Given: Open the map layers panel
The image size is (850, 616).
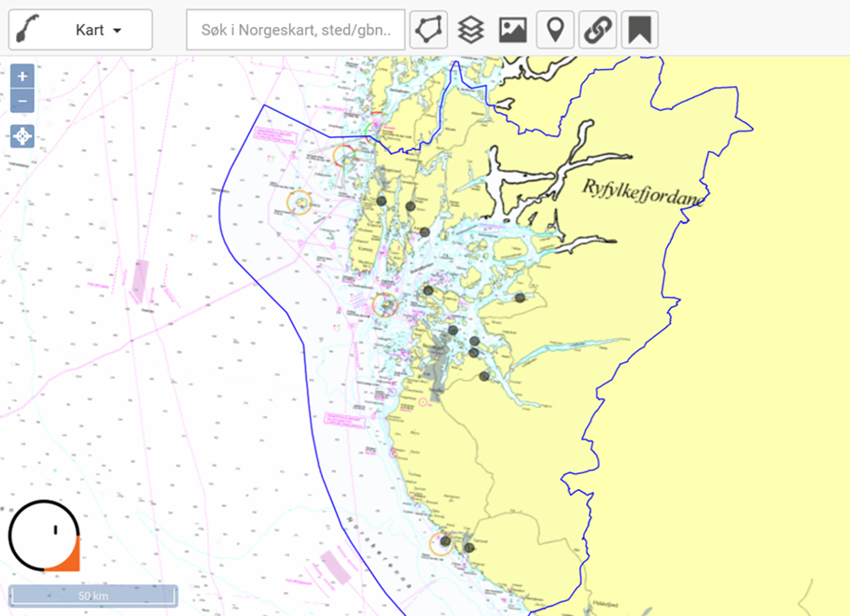Looking at the screenshot, I should [471, 30].
